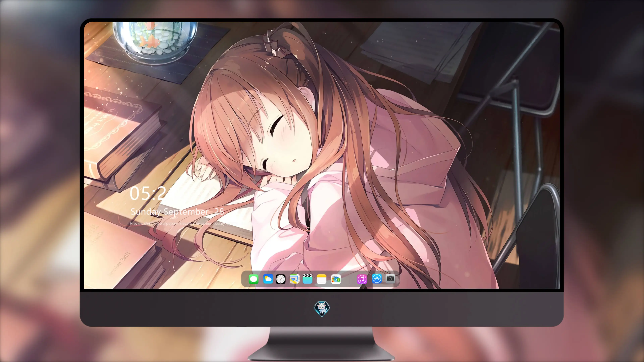
Task: Open the Camera app in the dock
Action: point(390,278)
